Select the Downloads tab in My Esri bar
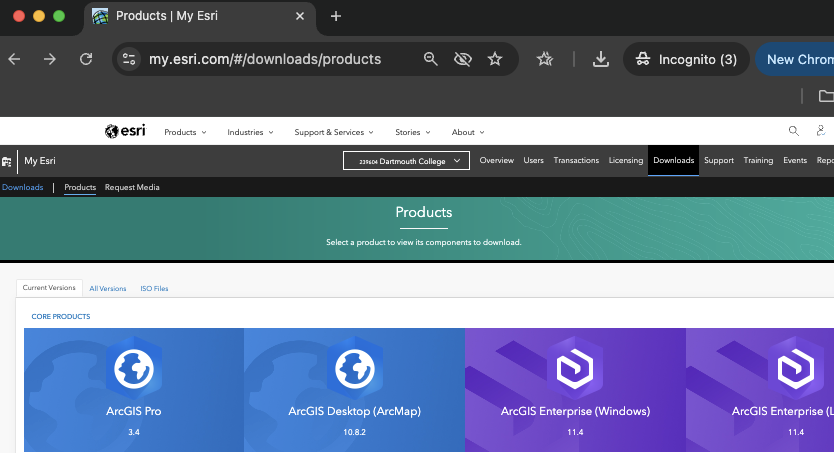Image resolution: width=834 pixels, height=453 pixels. (673, 161)
